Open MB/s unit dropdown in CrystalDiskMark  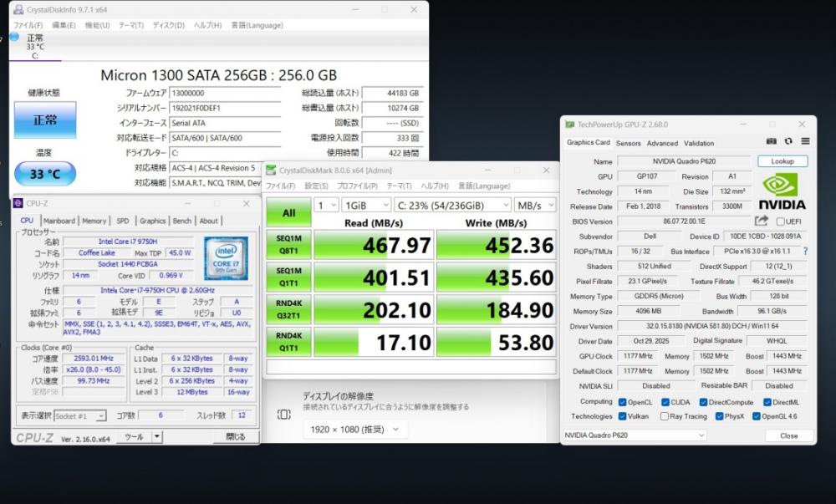(x=535, y=205)
